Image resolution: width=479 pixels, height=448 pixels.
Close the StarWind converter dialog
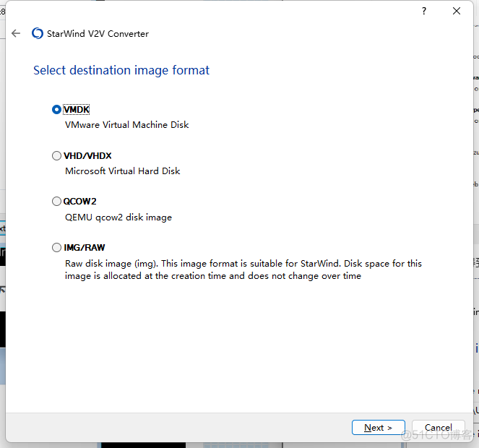[x=457, y=11]
